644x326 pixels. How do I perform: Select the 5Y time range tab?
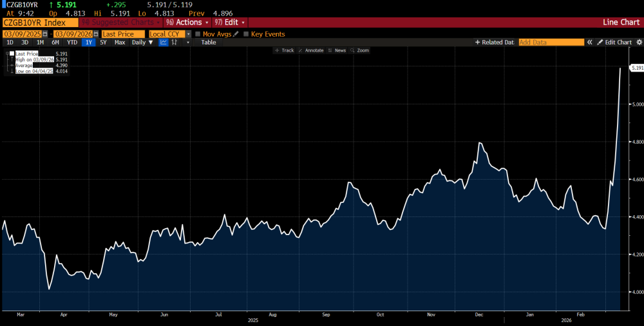[x=103, y=43]
